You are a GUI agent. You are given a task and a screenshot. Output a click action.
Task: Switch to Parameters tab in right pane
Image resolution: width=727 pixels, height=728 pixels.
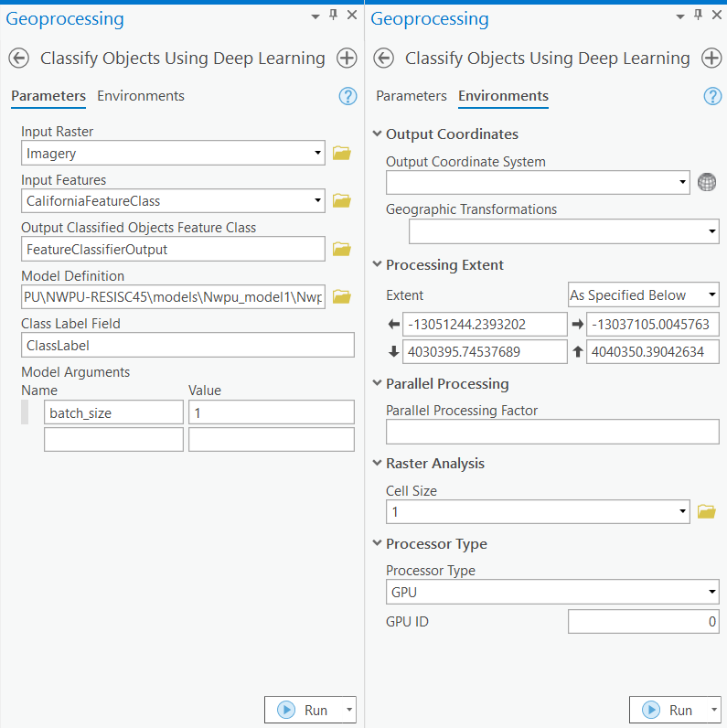[412, 96]
